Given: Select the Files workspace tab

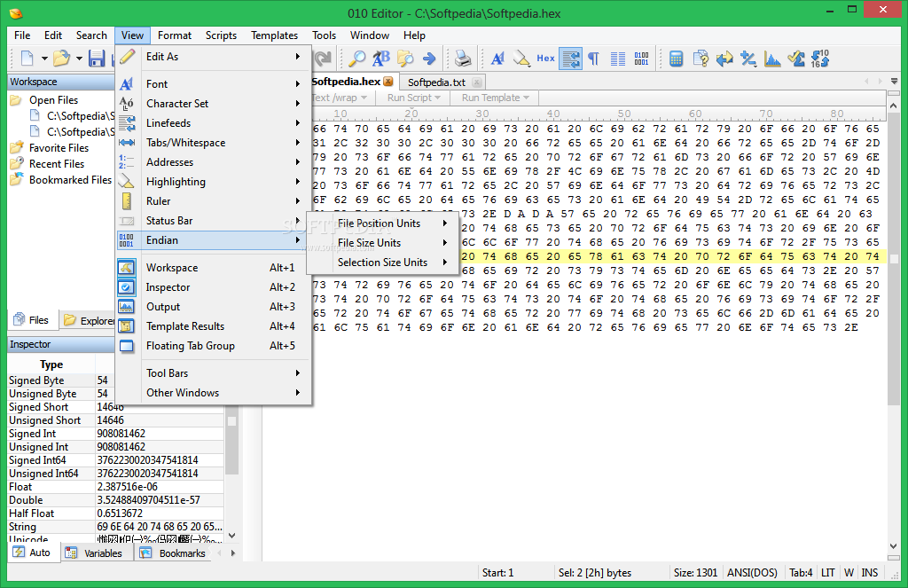Looking at the screenshot, I should (x=32, y=320).
